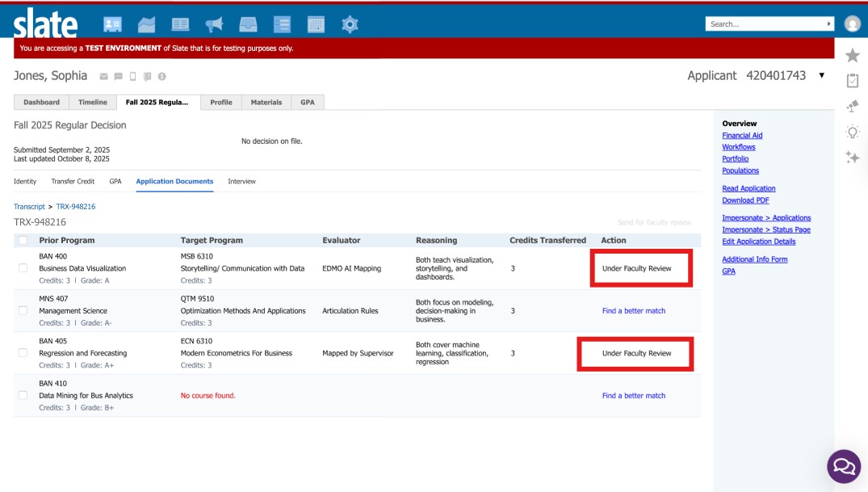Click the megaphone icon in top navigation
Viewport: 868px width, 492px height.
214,25
